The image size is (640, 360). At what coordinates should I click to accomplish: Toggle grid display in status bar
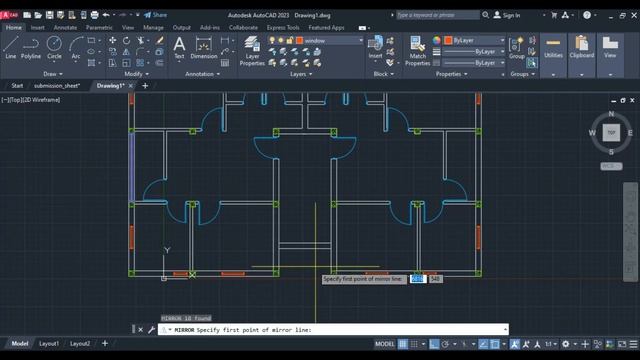[402, 344]
